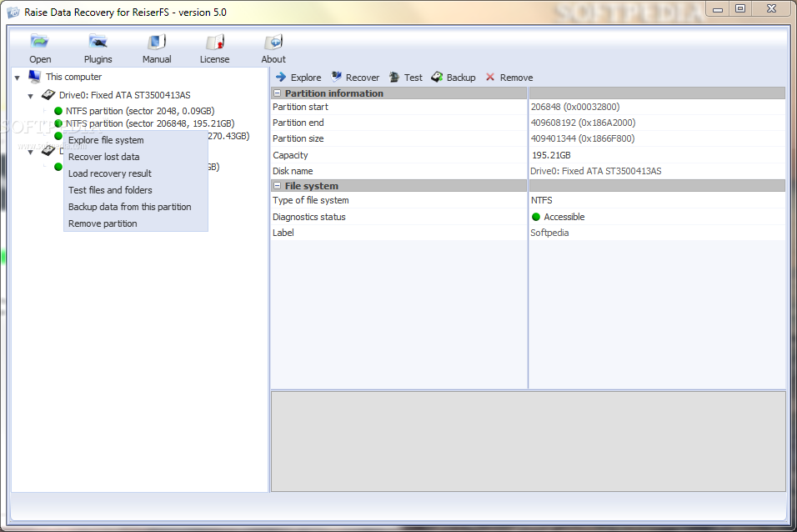Click the Partition end value 409608192
Image resolution: width=797 pixels, height=532 pixels.
click(583, 123)
